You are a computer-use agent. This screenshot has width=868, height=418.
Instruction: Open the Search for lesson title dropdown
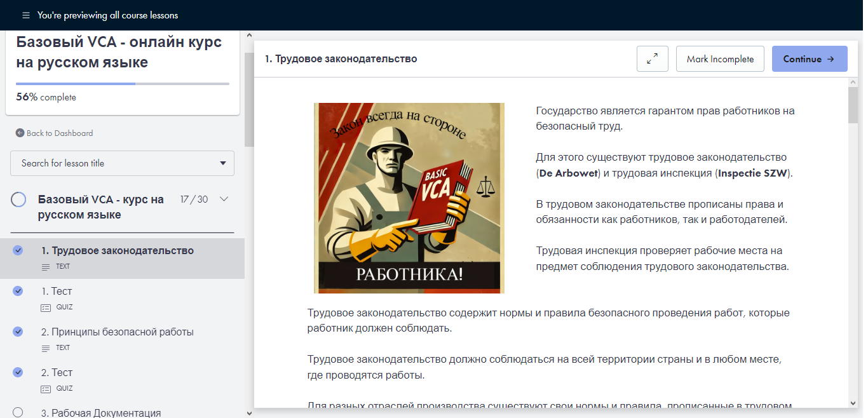[122, 163]
